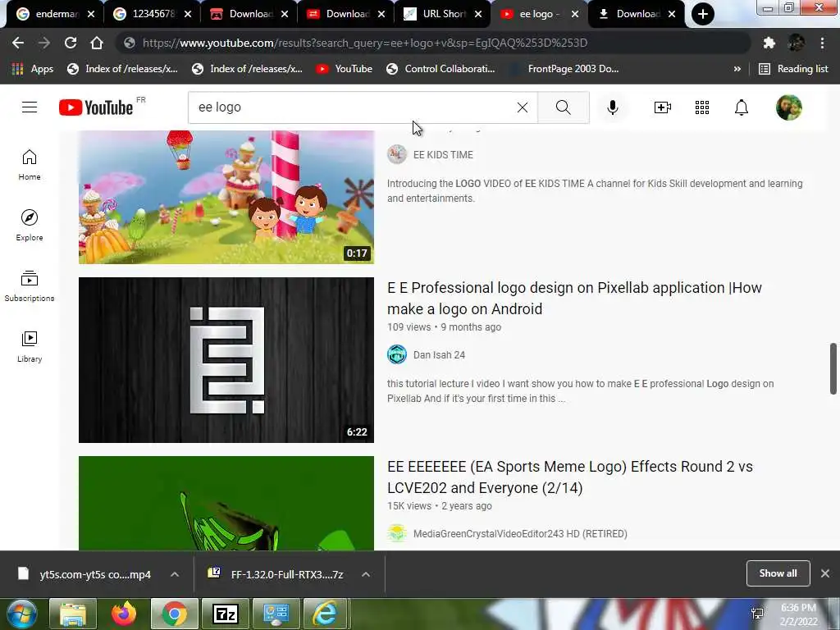
Task: Open the EE KIDS TIME channel name
Action: click(443, 155)
